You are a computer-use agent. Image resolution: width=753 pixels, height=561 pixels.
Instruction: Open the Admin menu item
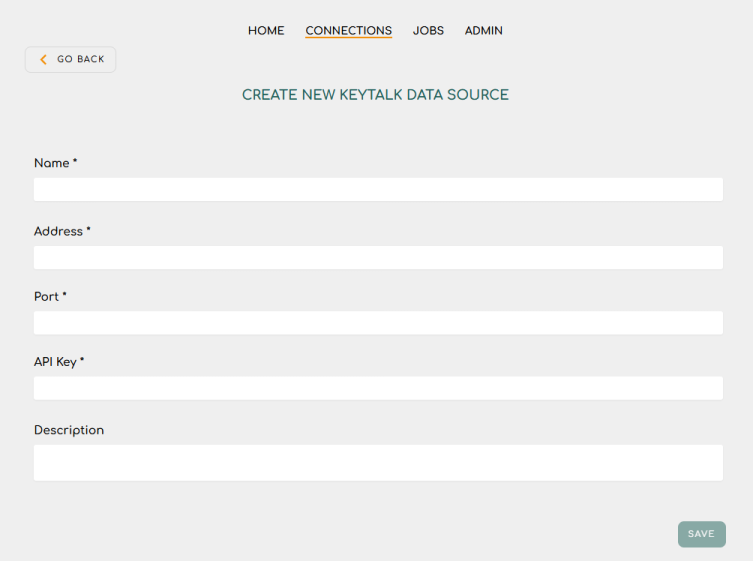tap(483, 31)
